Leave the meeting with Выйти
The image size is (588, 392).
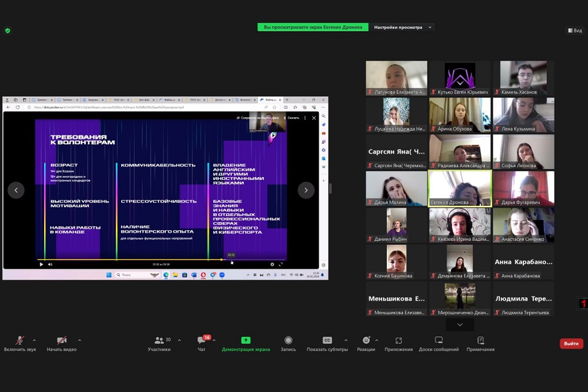pyautogui.click(x=571, y=344)
